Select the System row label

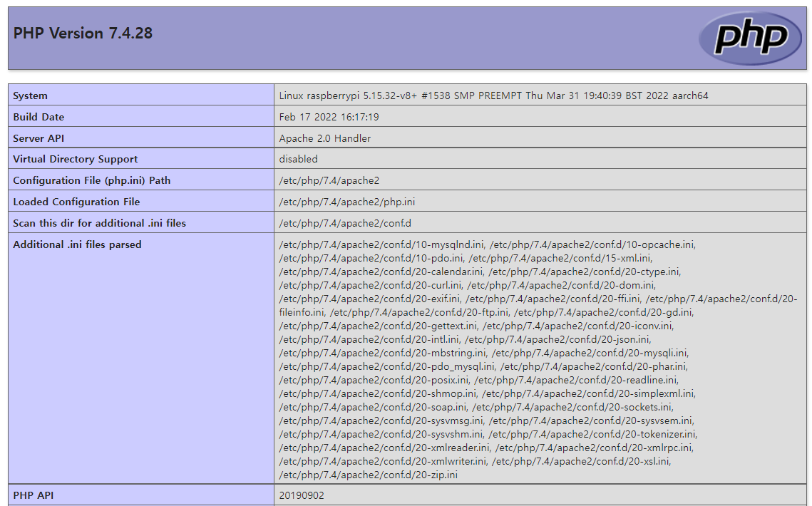point(30,95)
